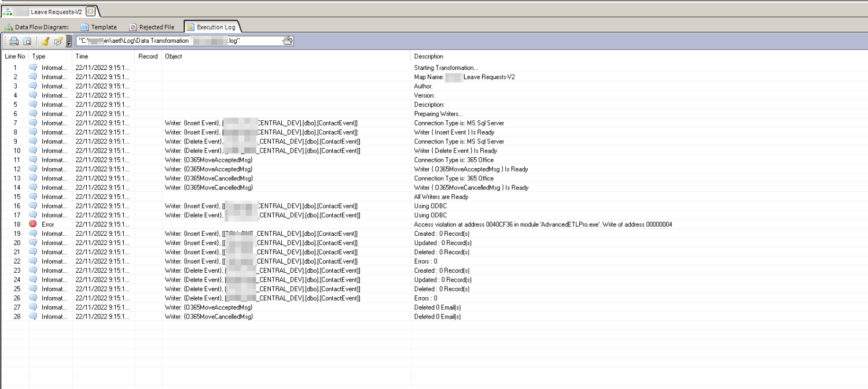Image resolution: width=868 pixels, height=389 pixels.
Task: Click the information icon on line 19
Action: pos(34,234)
